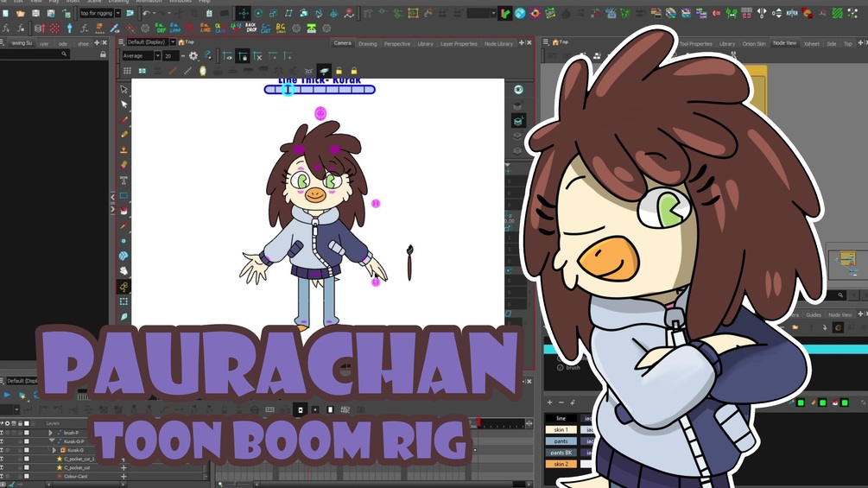Click the paste clipboard icon
868x488 pixels.
[x=209, y=13]
